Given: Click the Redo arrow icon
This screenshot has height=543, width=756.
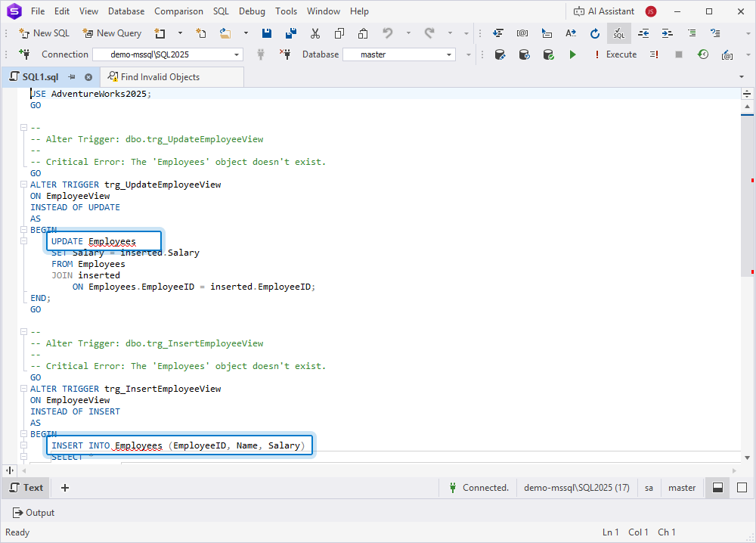Looking at the screenshot, I should pos(429,33).
